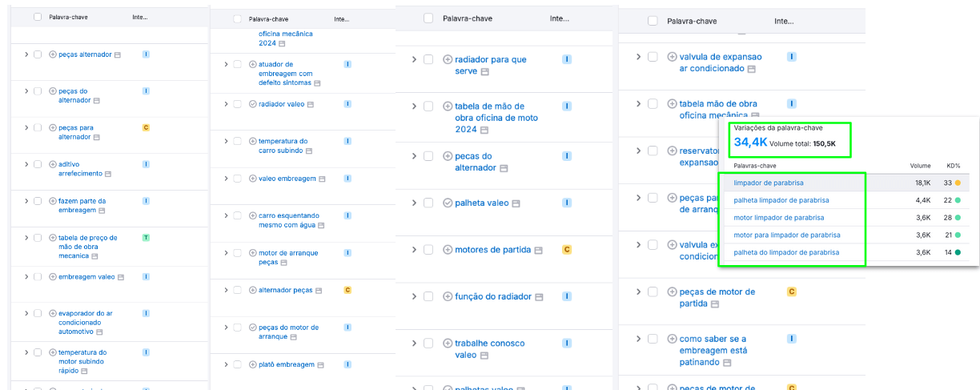Click the check icon beside peças do motor de arranque

(253, 327)
